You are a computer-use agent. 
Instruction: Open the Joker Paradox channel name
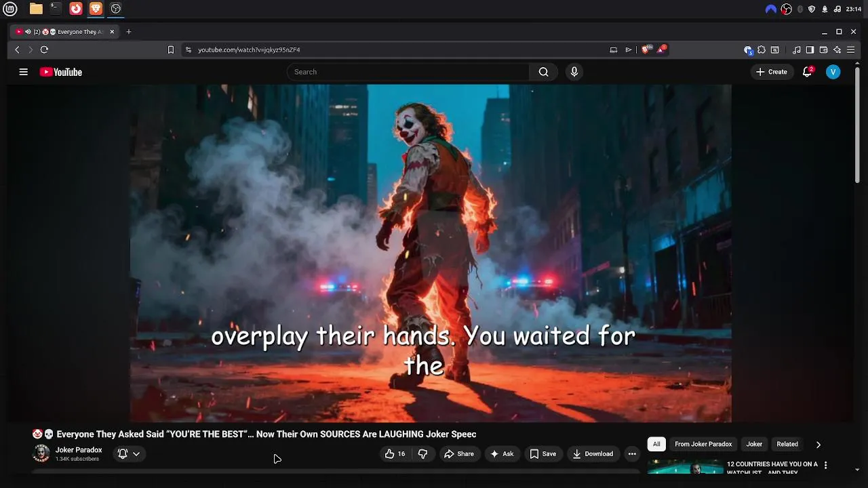(x=79, y=450)
